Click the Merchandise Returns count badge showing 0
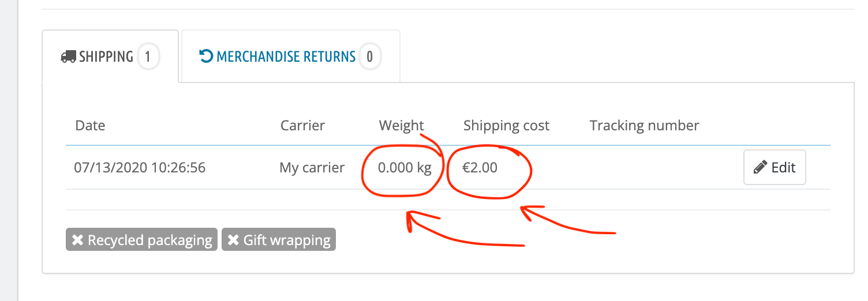The height and width of the screenshot is (301, 868). [370, 57]
